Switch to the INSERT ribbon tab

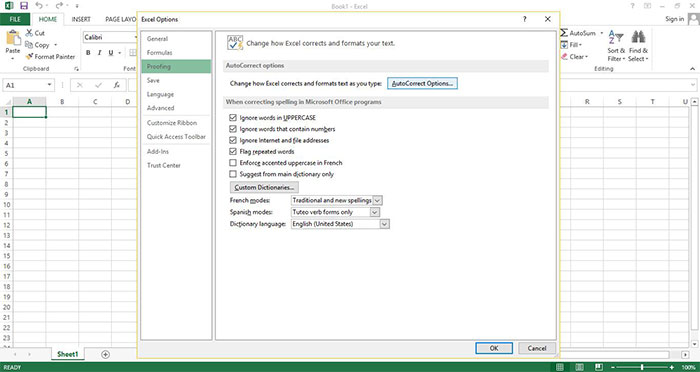(81, 19)
